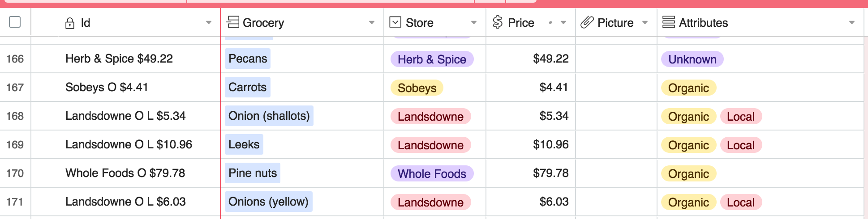Click the single-select icon beside Store
This screenshot has width=868, height=219.
click(x=395, y=22)
